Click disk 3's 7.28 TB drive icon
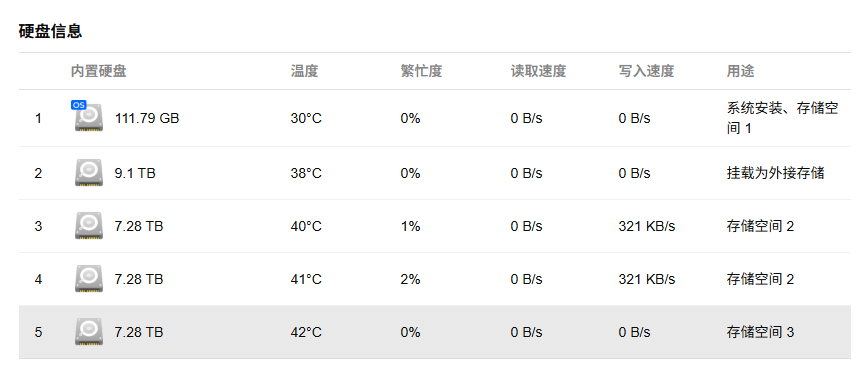 tap(89, 226)
